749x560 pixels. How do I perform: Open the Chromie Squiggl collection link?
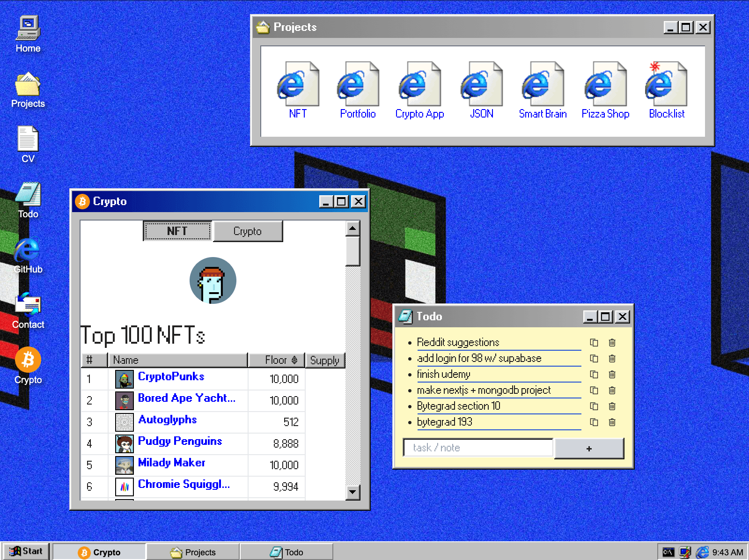[x=184, y=484]
